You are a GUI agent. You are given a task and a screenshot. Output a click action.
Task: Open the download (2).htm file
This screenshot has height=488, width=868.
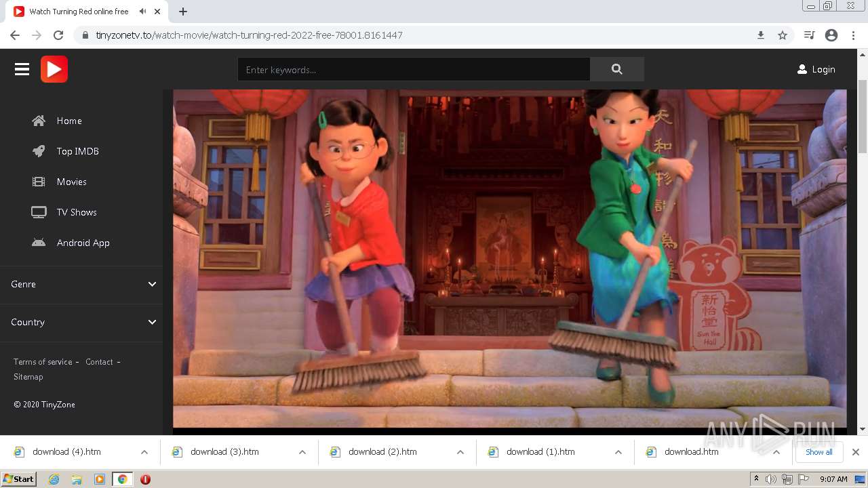(x=382, y=452)
